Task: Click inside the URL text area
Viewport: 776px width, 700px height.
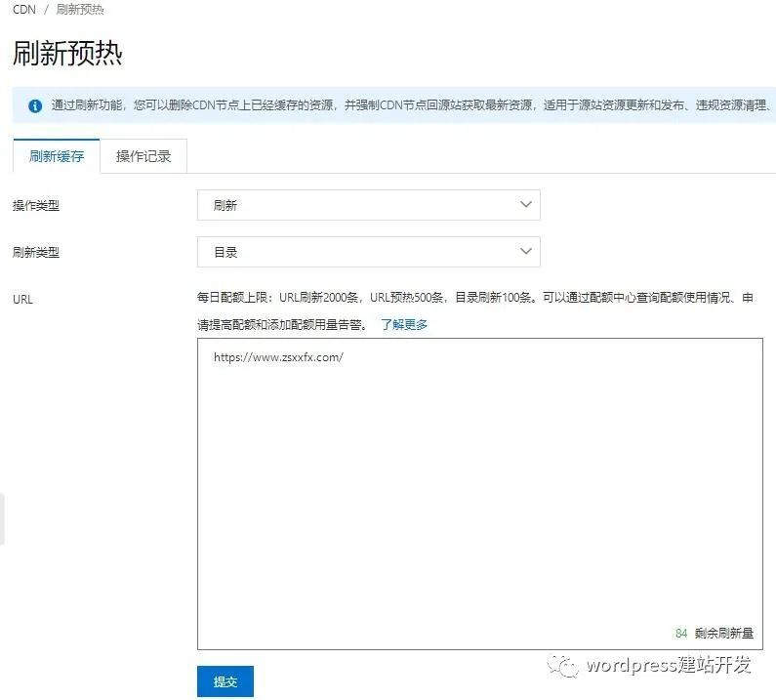Action: pos(480,494)
